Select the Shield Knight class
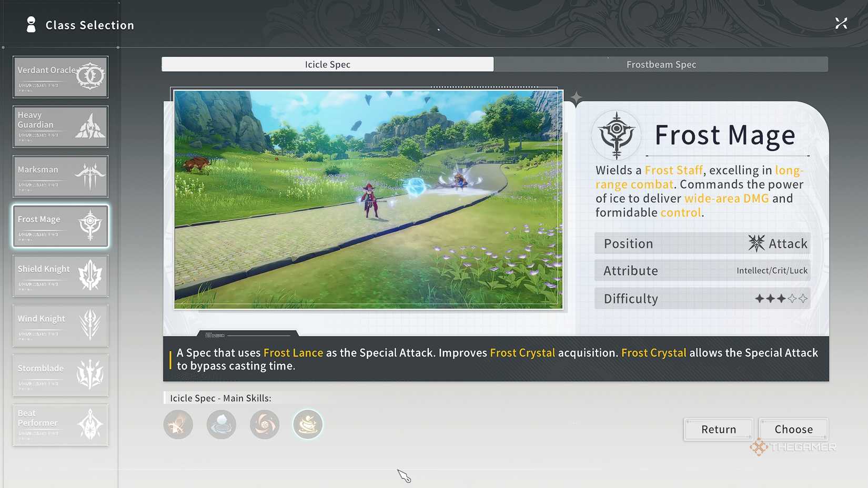 [x=60, y=276]
